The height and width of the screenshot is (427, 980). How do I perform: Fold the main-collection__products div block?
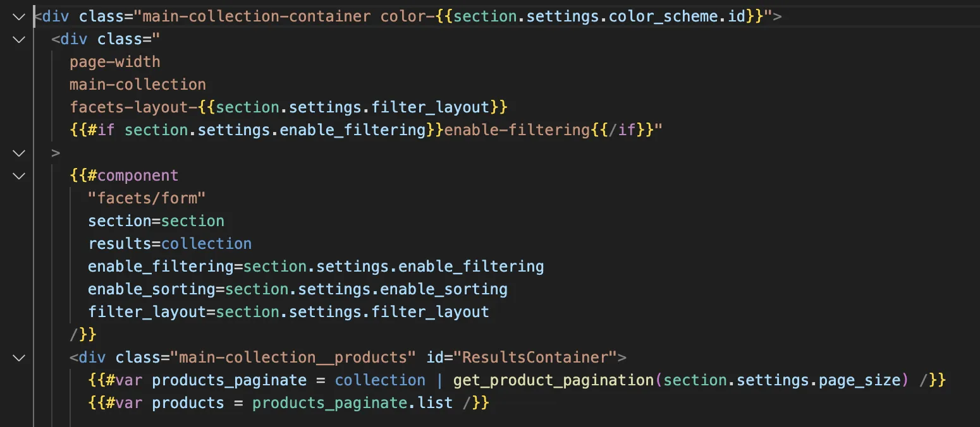click(x=19, y=358)
